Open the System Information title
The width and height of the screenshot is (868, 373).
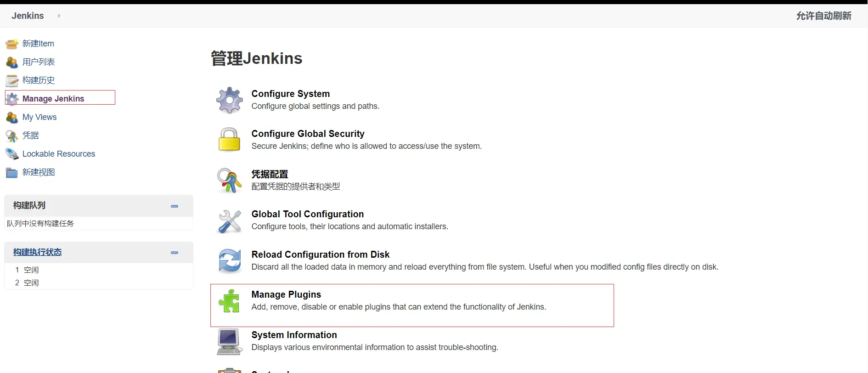pyautogui.click(x=294, y=335)
